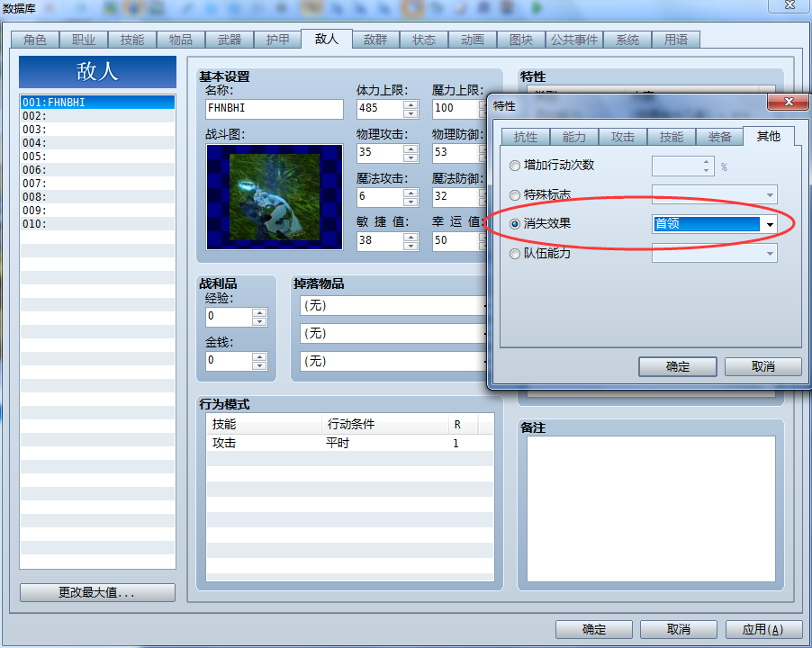Select enemy slot 002 in the list

pyautogui.click(x=97, y=116)
